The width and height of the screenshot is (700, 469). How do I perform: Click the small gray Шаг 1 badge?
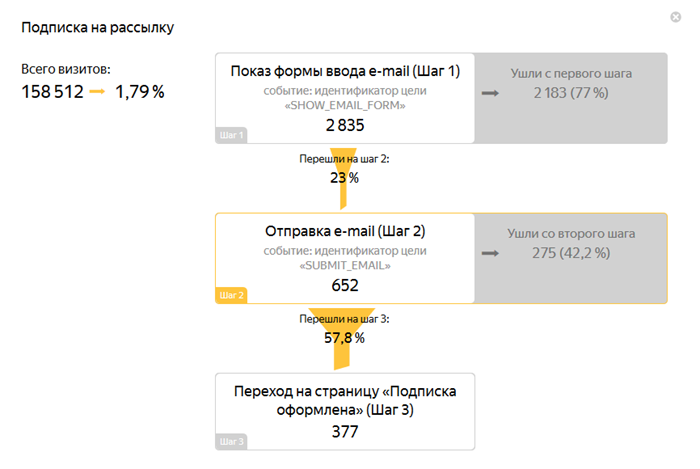231,135
